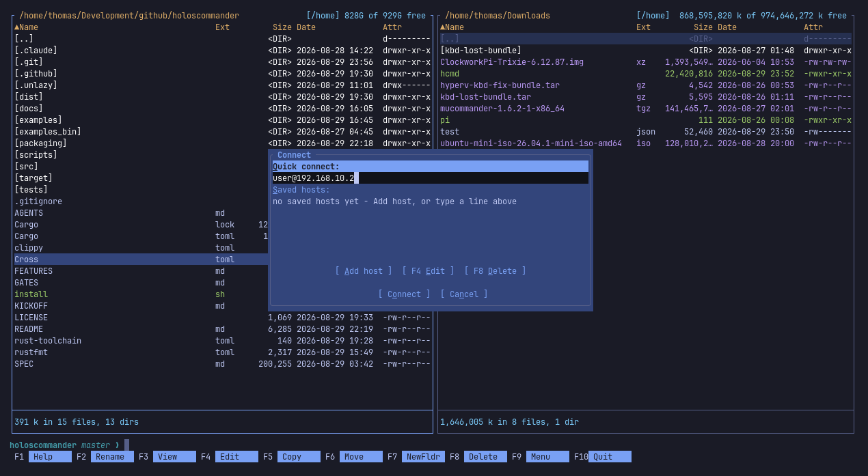
Task: Sort right panel by Date column
Action: click(727, 27)
